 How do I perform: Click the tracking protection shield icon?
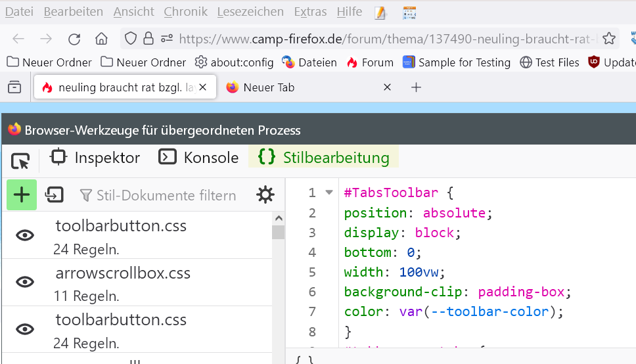click(131, 39)
